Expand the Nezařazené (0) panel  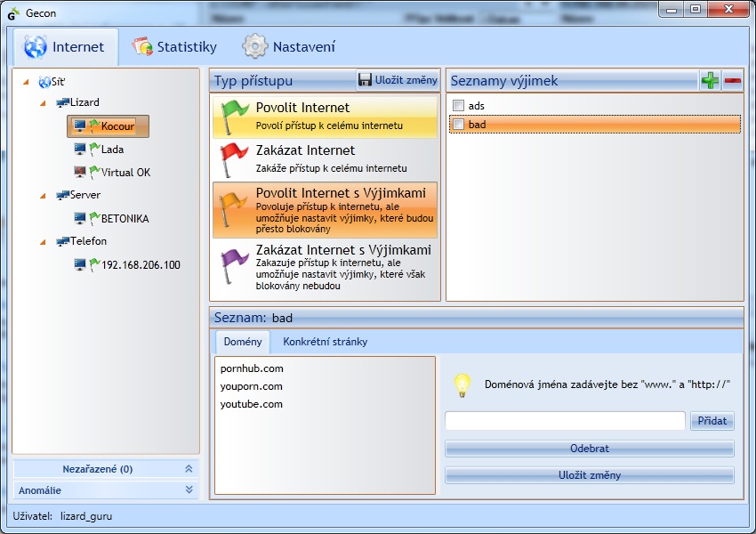click(x=106, y=469)
